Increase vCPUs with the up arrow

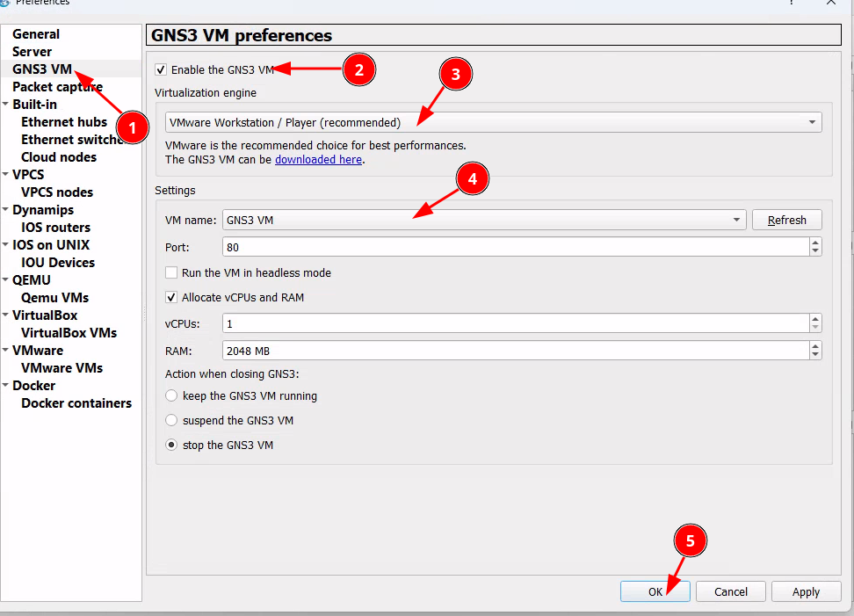815,319
